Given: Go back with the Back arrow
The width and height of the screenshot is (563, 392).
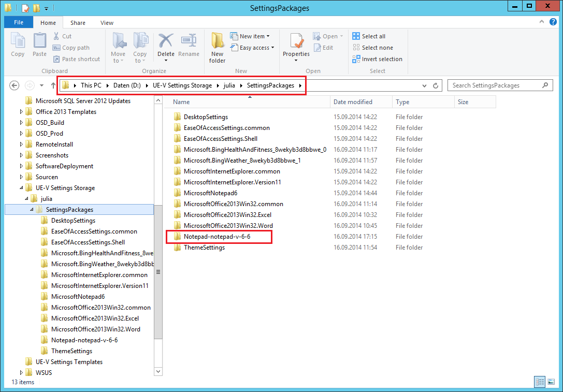Looking at the screenshot, I should point(14,85).
